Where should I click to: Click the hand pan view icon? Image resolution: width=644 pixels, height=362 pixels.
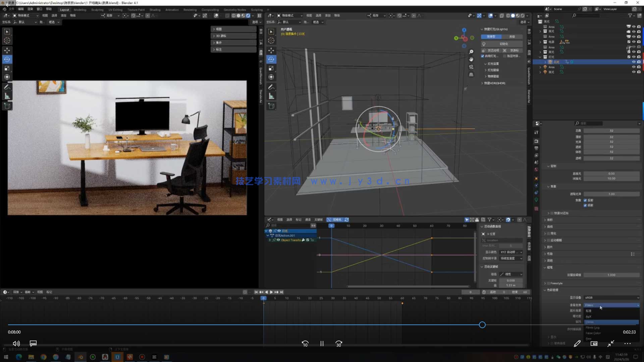471,59
